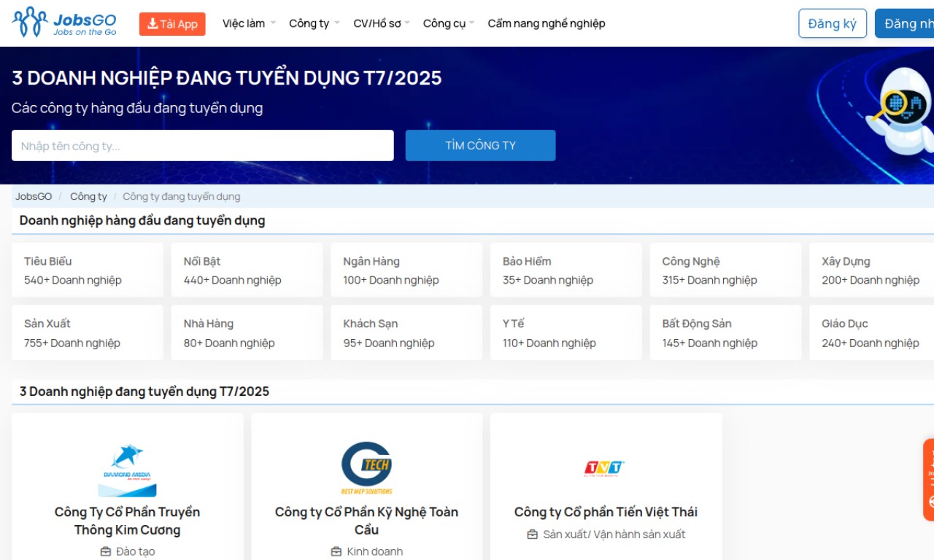Focus the Nhập tên công ty search field
The width and height of the screenshot is (934, 560).
[203, 145]
